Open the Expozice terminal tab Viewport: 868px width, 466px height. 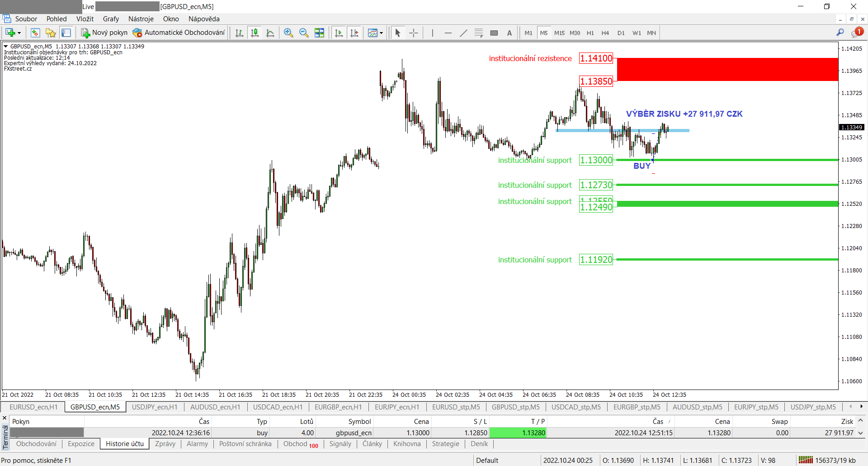81,444
